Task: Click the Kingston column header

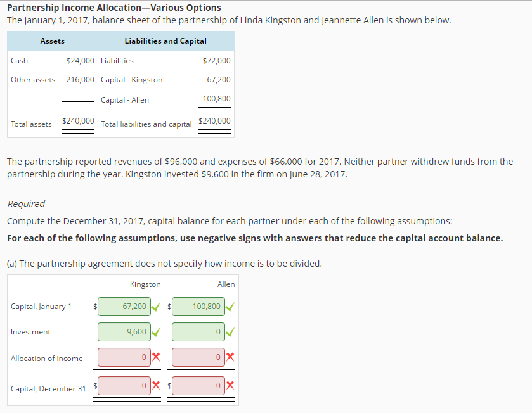Action: click(145, 284)
